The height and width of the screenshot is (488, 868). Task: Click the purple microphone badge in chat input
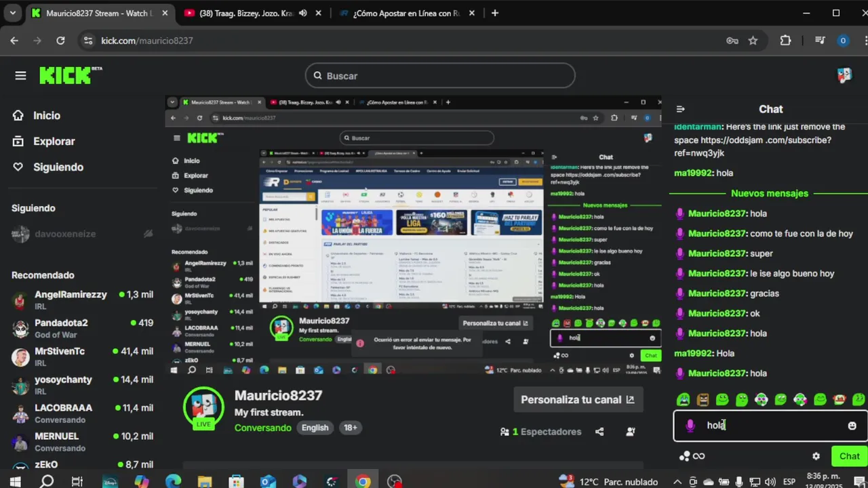click(x=690, y=426)
